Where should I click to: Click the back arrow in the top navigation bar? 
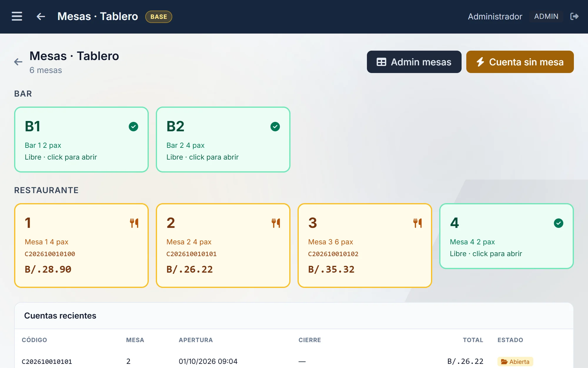(x=41, y=16)
